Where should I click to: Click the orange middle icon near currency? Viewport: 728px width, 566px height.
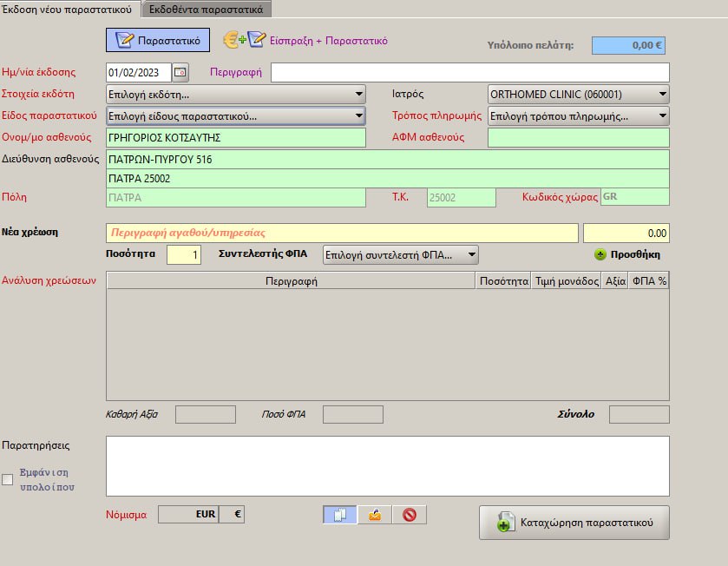coord(374,515)
